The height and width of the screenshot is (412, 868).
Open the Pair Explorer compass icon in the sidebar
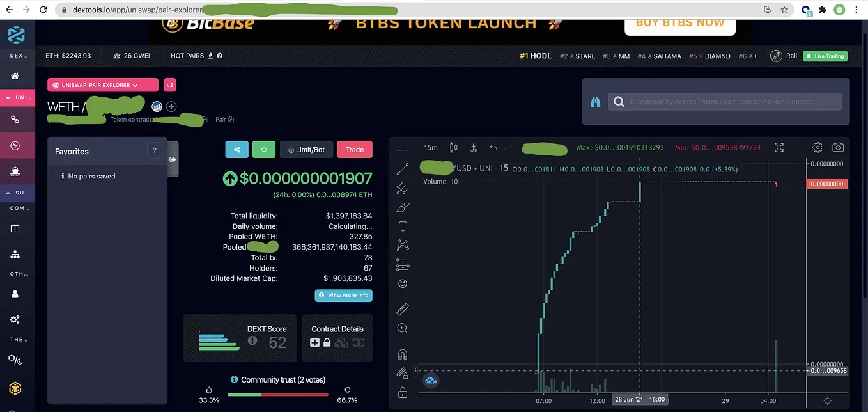coord(15,146)
